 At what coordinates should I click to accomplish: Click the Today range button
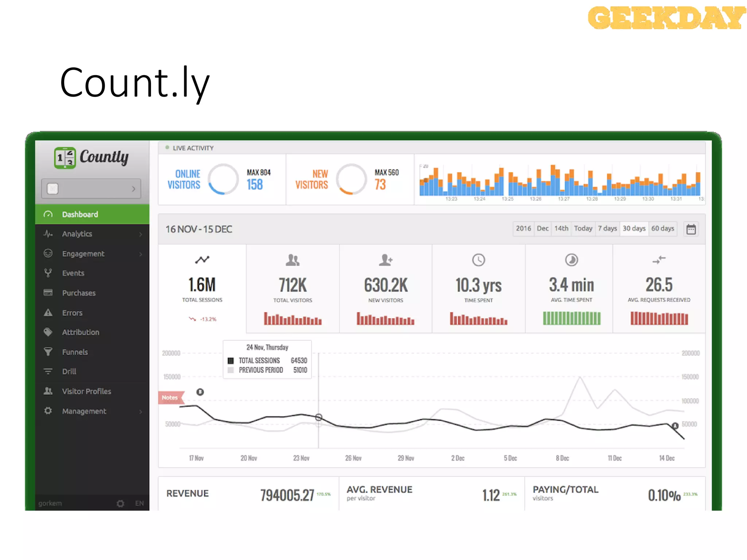(583, 229)
